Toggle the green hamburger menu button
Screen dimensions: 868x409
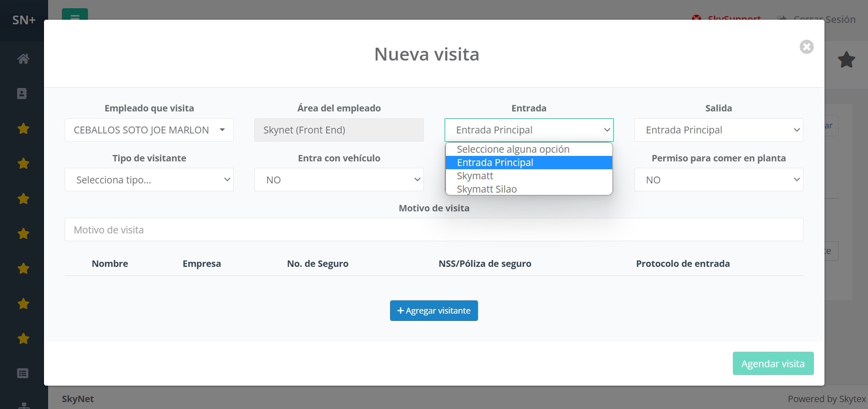pos(75,15)
